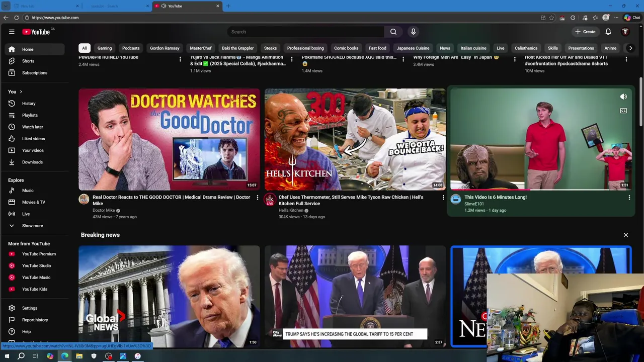The image size is (644, 362).
Task: Open the notifications bell
Action: coord(608,32)
